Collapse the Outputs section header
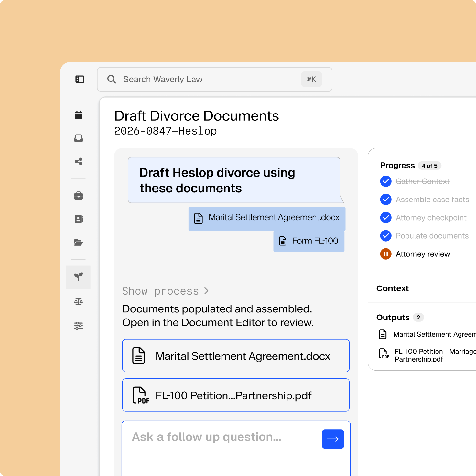 click(393, 318)
